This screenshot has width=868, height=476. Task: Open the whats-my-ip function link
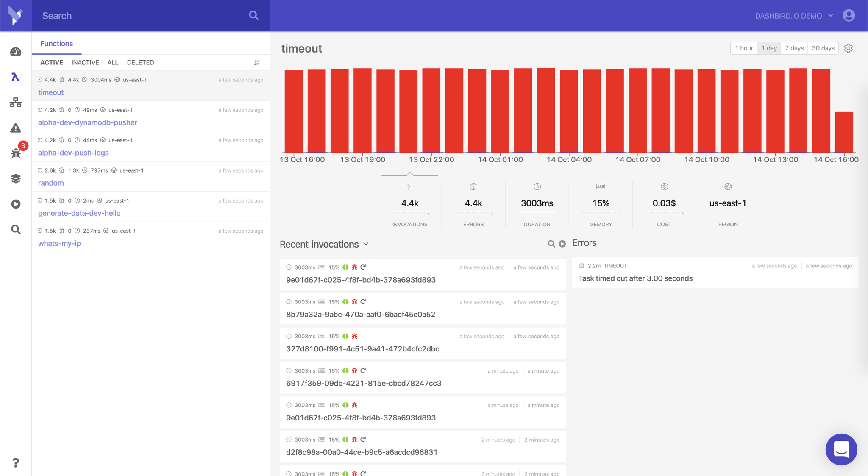click(x=59, y=243)
